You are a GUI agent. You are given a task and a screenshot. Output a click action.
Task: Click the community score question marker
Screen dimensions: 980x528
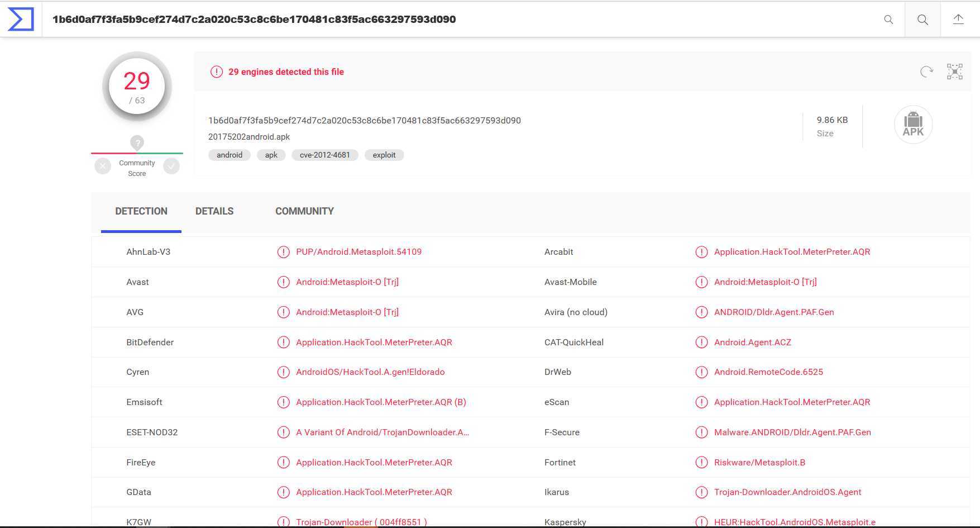click(x=137, y=143)
